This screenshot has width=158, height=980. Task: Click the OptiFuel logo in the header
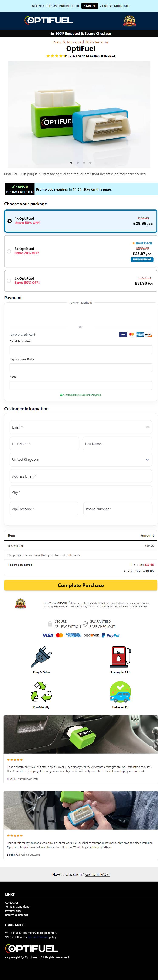point(49,20)
